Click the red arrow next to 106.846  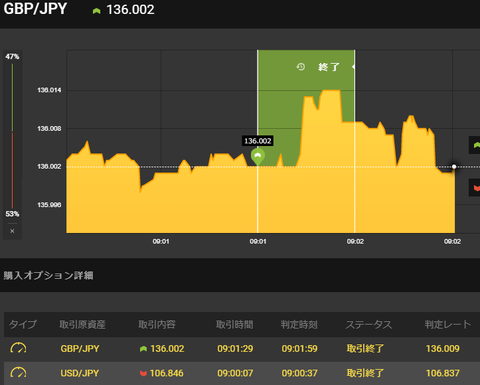tap(143, 373)
